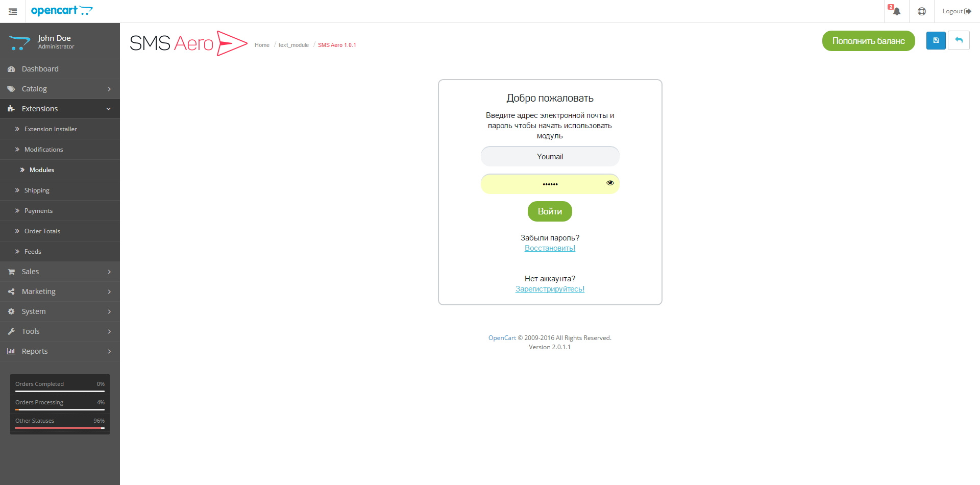This screenshot has height=485, width=980.
Task: Open the help lifebuoy icon
Action: tap(922, 11)
